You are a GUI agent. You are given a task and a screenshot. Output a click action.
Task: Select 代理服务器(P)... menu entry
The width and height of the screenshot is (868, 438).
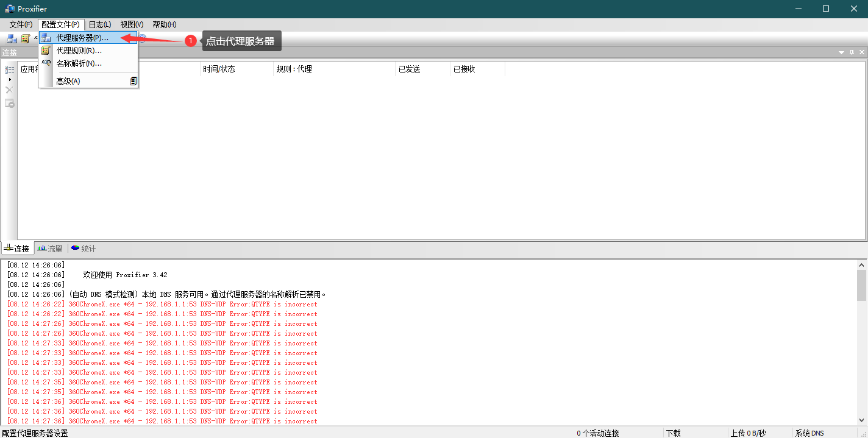88,38
